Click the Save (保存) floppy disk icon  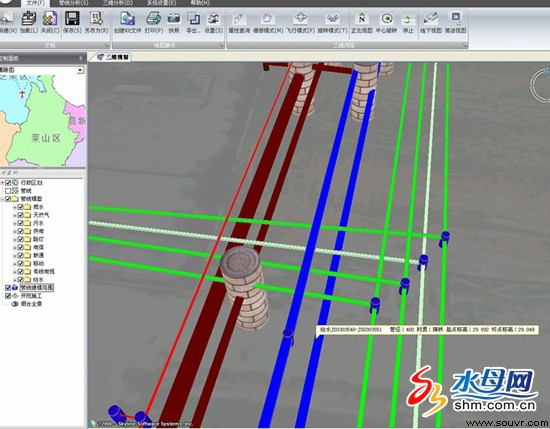pyautogui.click(x=72, y=18)
